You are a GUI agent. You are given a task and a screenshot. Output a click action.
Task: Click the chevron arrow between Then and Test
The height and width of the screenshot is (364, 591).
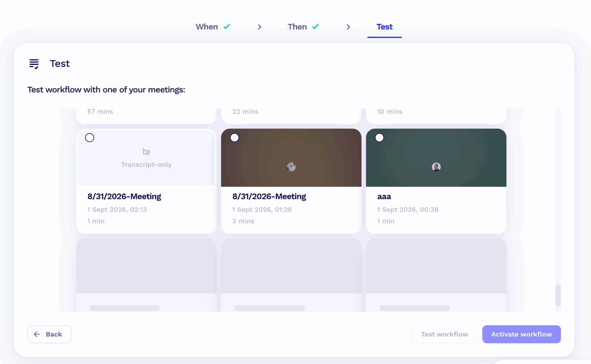[348, 27]
